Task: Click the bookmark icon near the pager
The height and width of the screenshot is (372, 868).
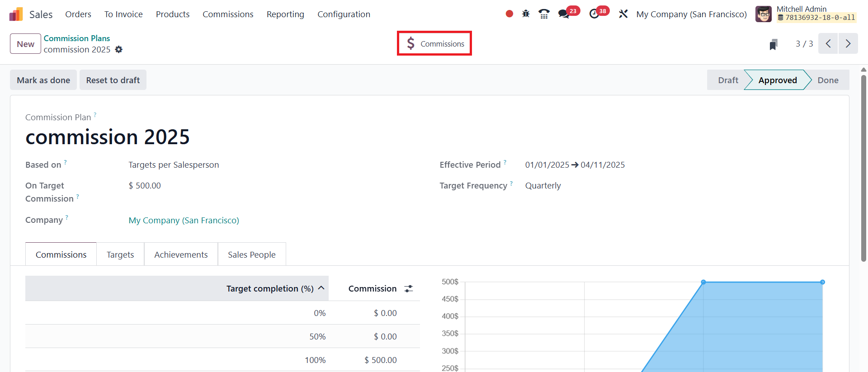Action: point(774,44)
